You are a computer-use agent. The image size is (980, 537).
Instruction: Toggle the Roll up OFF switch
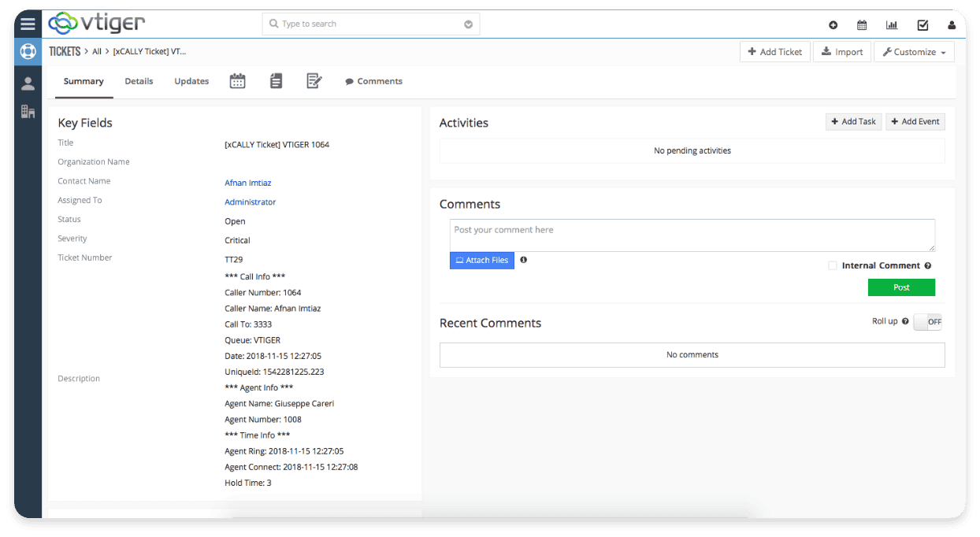[x=927, y=321]
